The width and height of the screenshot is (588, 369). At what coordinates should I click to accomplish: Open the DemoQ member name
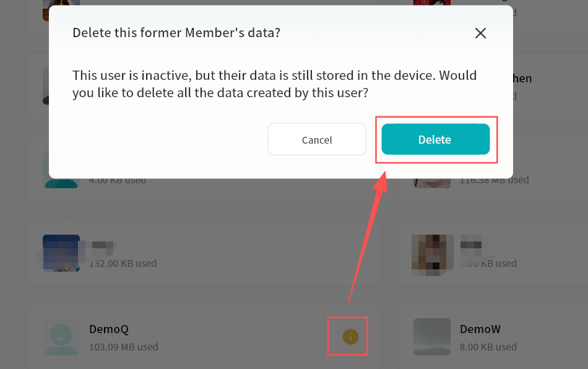[x=109, y=329]
